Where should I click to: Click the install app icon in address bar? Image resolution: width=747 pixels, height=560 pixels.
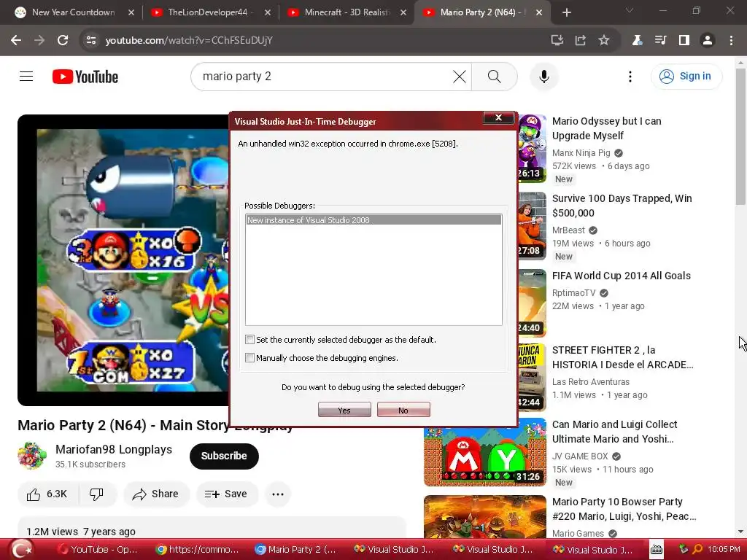click(x=557, y=41)
